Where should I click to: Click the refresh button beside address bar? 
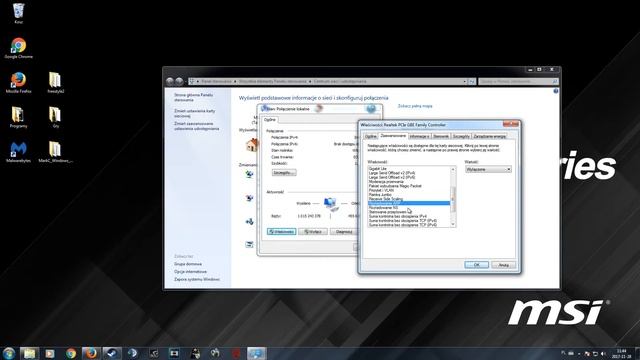click(471, 82)
